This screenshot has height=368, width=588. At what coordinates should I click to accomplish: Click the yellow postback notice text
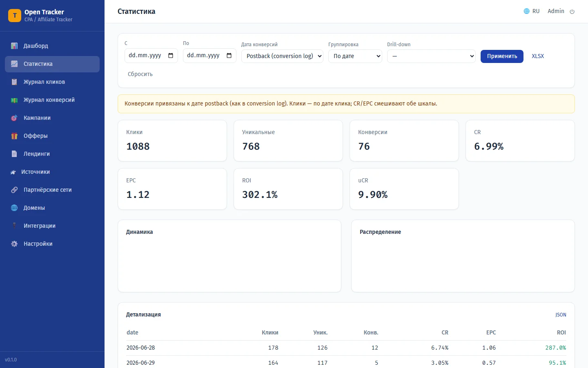(x=281, y=104)
